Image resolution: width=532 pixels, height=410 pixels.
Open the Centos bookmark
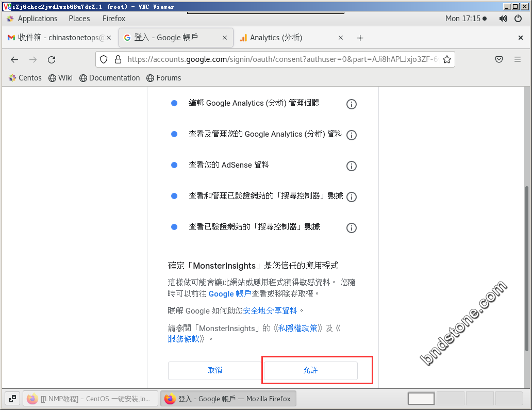pyautogui.click(x=25, y=78)
